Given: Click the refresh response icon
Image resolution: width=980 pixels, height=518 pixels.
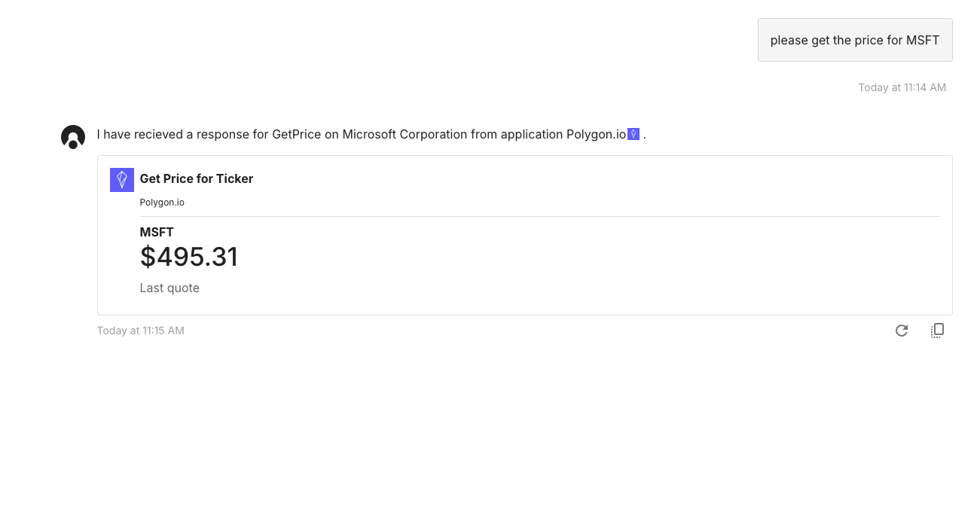Looking at the screenshot, I should pyautogui.click(x=901, y=331).
